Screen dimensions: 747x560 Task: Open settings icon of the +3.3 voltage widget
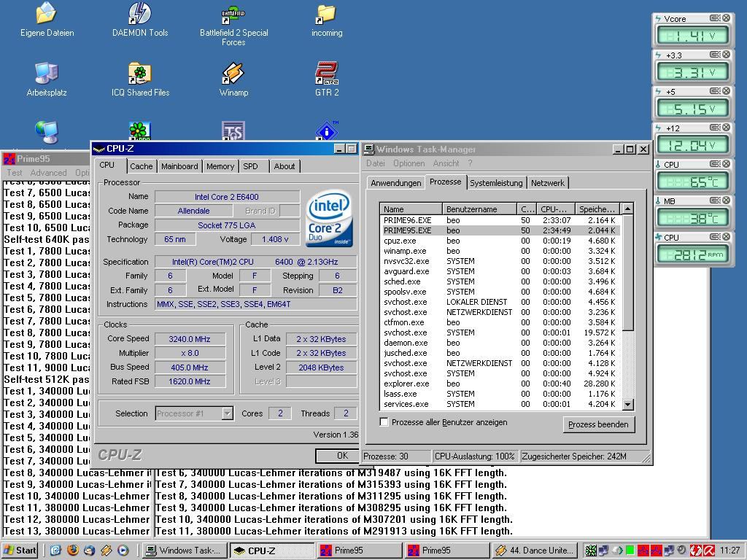pyautogui.click(x=715, y=54)
